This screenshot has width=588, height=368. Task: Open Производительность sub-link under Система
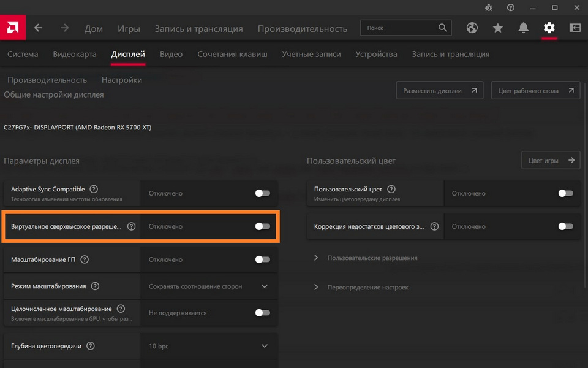click(47, 80)
